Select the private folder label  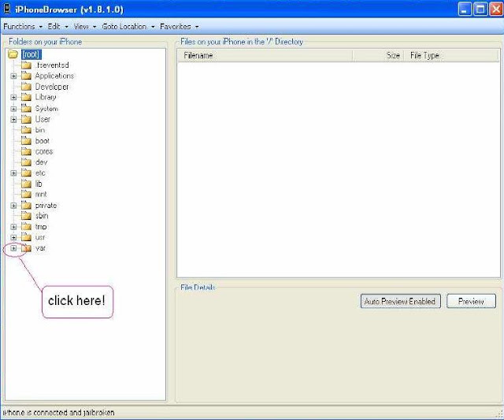(46, 205)
